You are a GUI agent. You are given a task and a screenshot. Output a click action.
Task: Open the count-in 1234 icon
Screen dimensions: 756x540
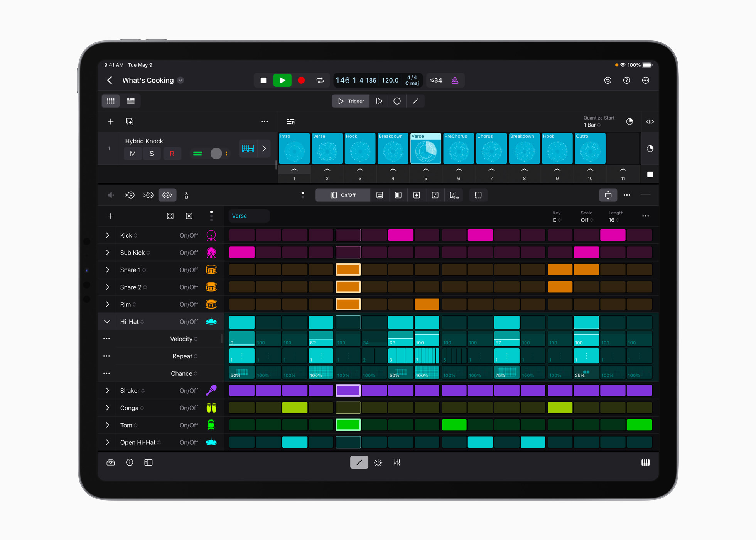[x=436, y=80]
